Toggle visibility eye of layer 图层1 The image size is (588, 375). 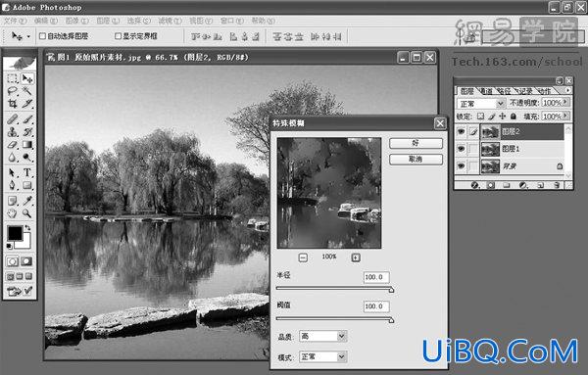point(461,149)
